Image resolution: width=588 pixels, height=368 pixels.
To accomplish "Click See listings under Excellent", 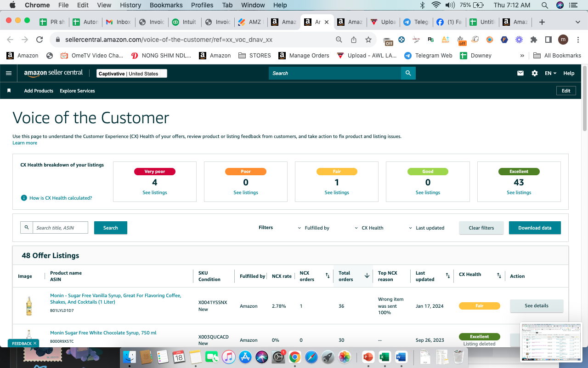I will pos(519,193).
